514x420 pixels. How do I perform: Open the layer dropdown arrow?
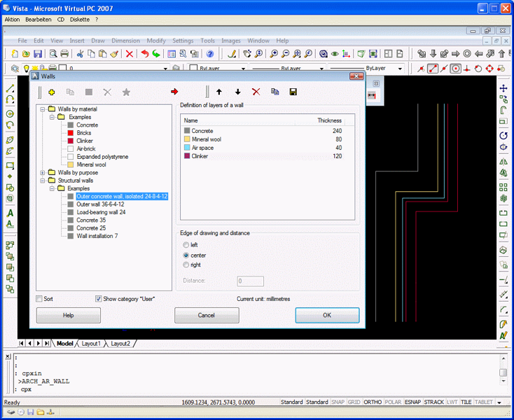(165, 69)
